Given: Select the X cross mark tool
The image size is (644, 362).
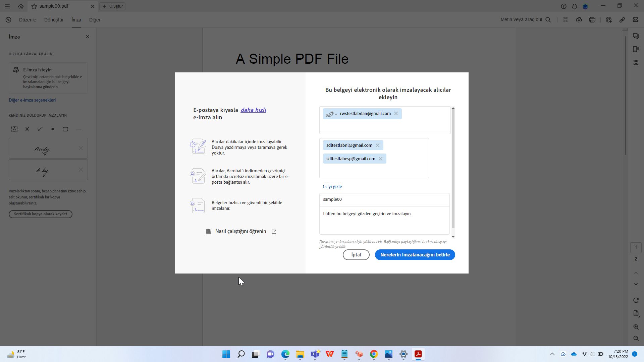Looking at the screenshot, I should click(27, 129).
